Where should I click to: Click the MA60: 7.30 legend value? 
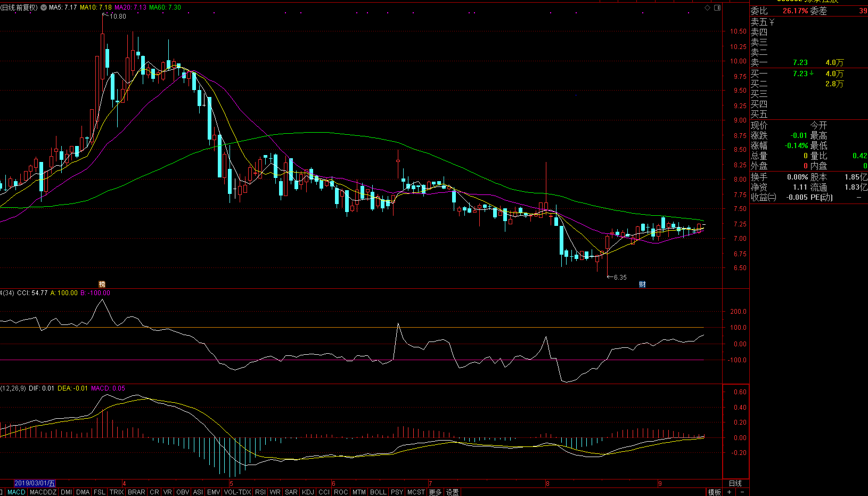165,7
